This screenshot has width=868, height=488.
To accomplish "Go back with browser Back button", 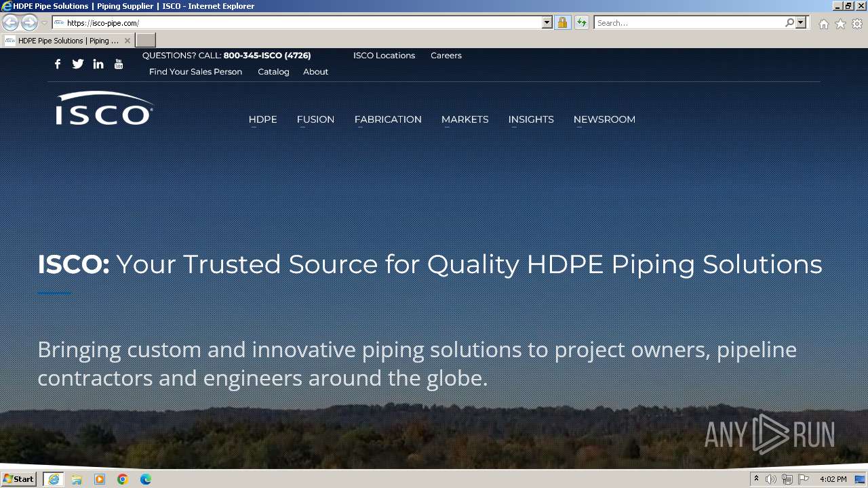I will [x=11, y=23].
